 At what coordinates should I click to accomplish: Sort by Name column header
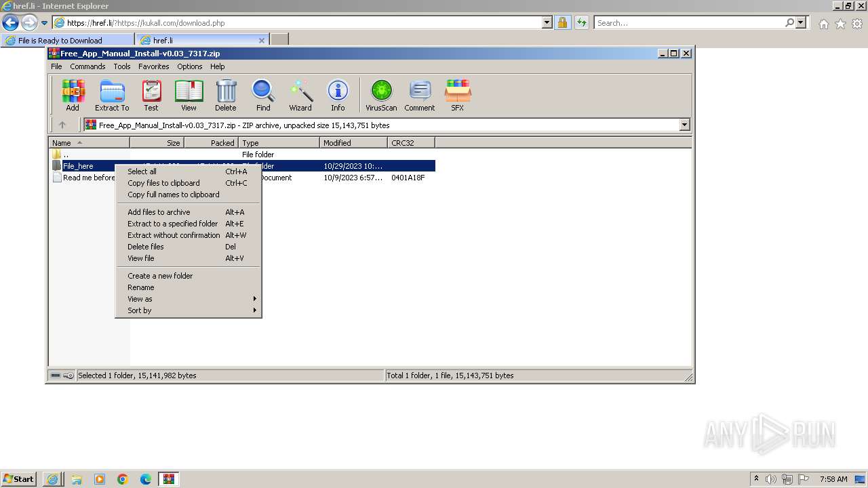(90, 143)
